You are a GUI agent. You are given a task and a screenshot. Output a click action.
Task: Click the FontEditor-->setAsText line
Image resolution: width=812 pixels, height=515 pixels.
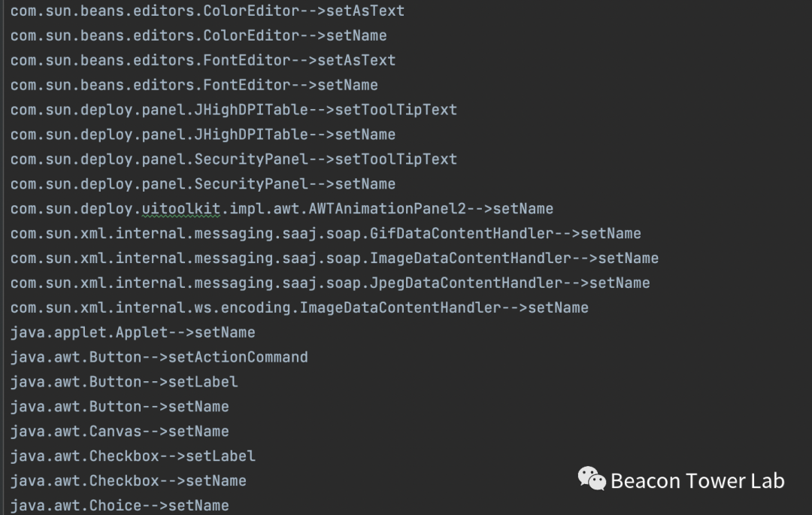pyautogui.click(x=202, y=60)
